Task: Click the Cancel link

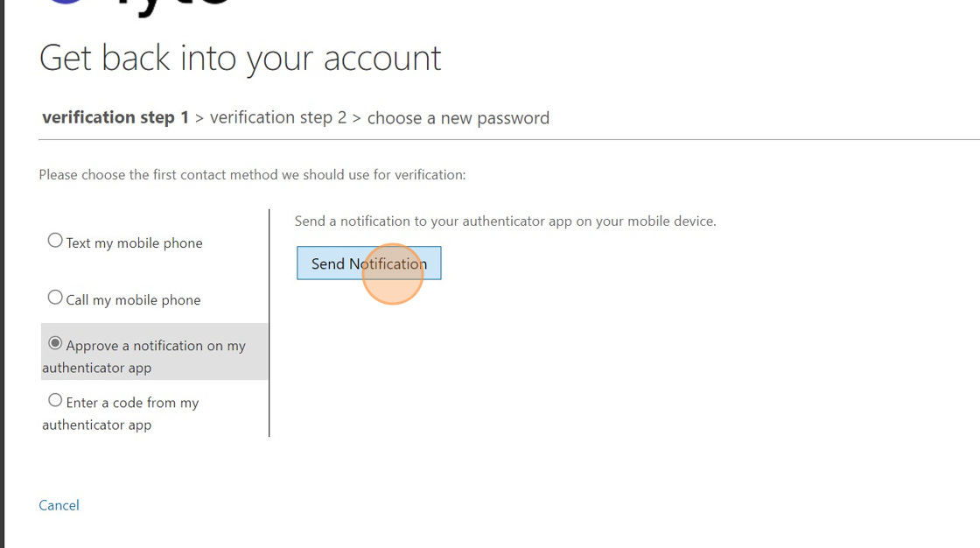Action: 59,505
